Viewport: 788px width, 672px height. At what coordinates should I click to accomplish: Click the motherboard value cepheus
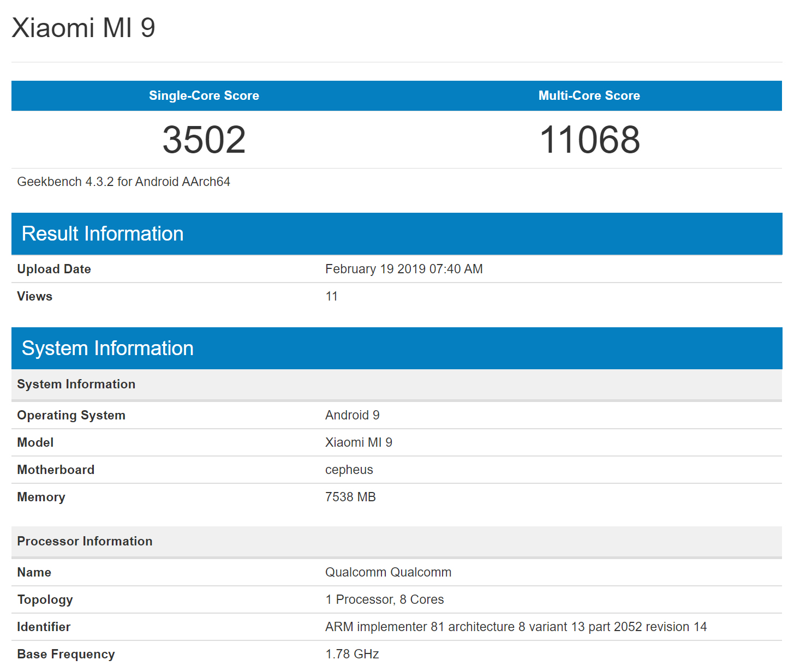pos(349,470)
